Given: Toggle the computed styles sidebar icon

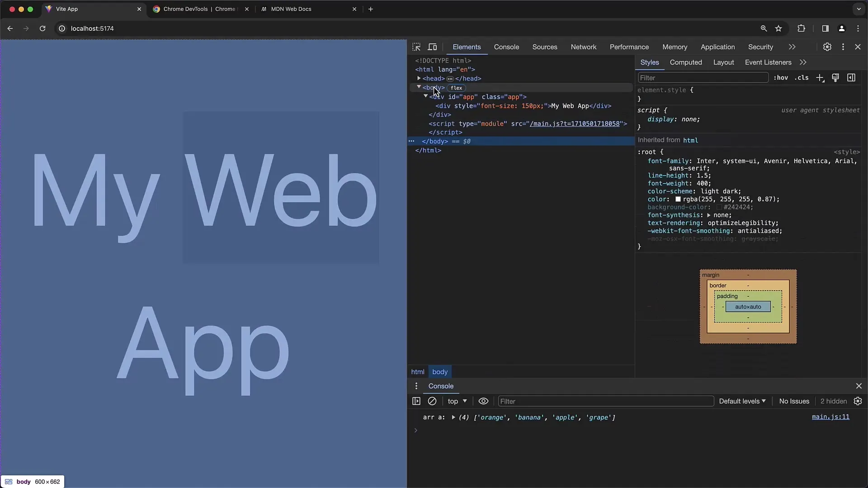Looking at the screenshot, I should (851, 78).
